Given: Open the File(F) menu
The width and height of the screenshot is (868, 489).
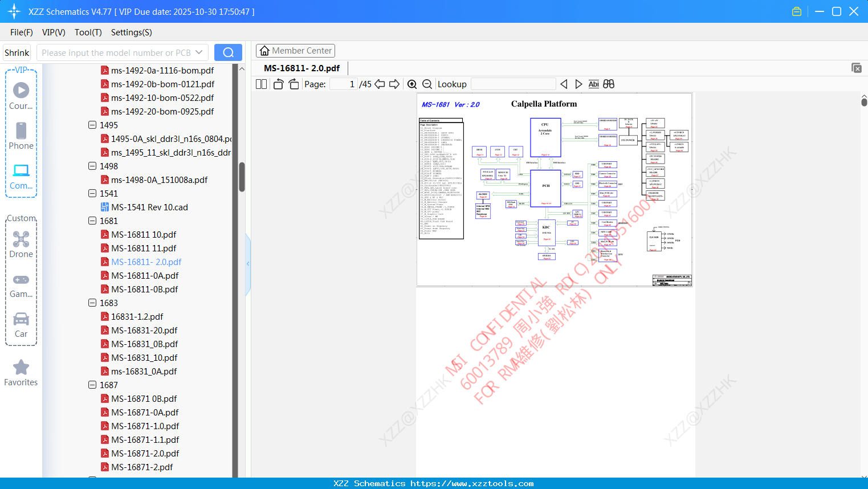Looking at the screenshot, I should tap(22, 32).
